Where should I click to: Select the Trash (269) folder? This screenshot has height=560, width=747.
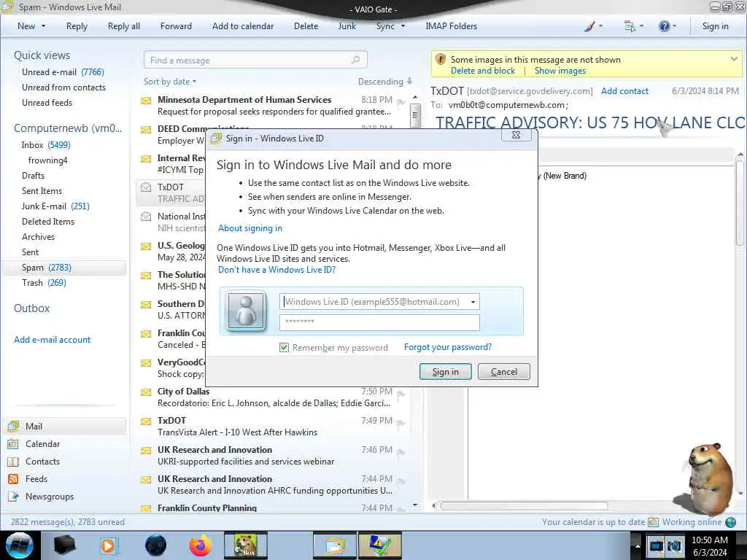point(44,283)
